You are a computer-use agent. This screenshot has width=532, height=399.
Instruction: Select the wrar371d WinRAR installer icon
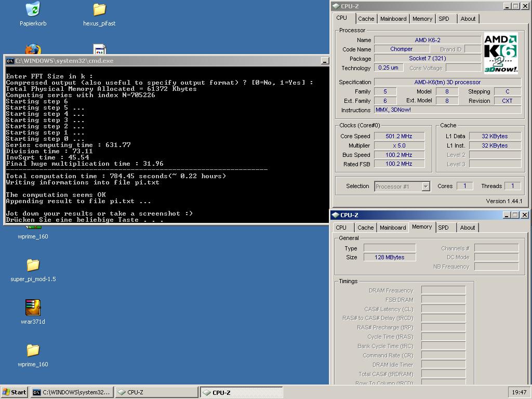point(33,308)
